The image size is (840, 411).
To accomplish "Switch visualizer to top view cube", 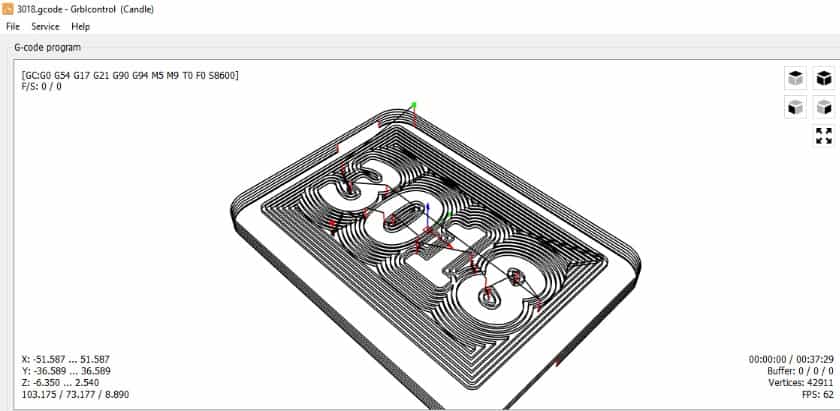I will coord(796,78).
